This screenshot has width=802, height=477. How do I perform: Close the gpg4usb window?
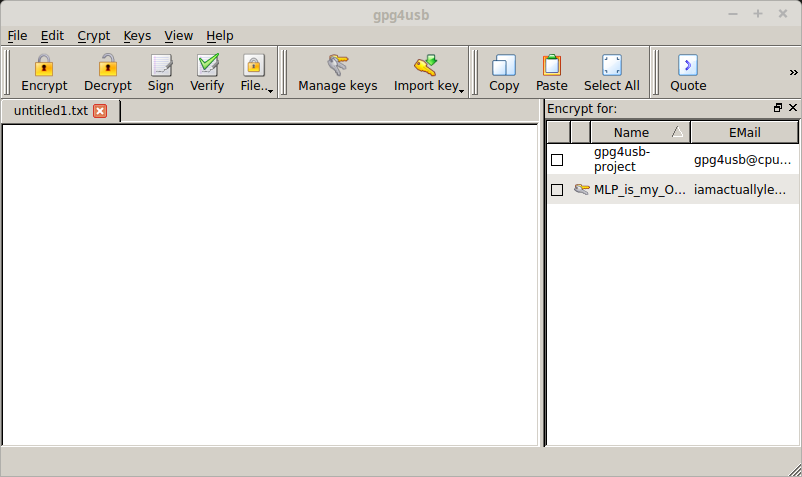[783, 14]
